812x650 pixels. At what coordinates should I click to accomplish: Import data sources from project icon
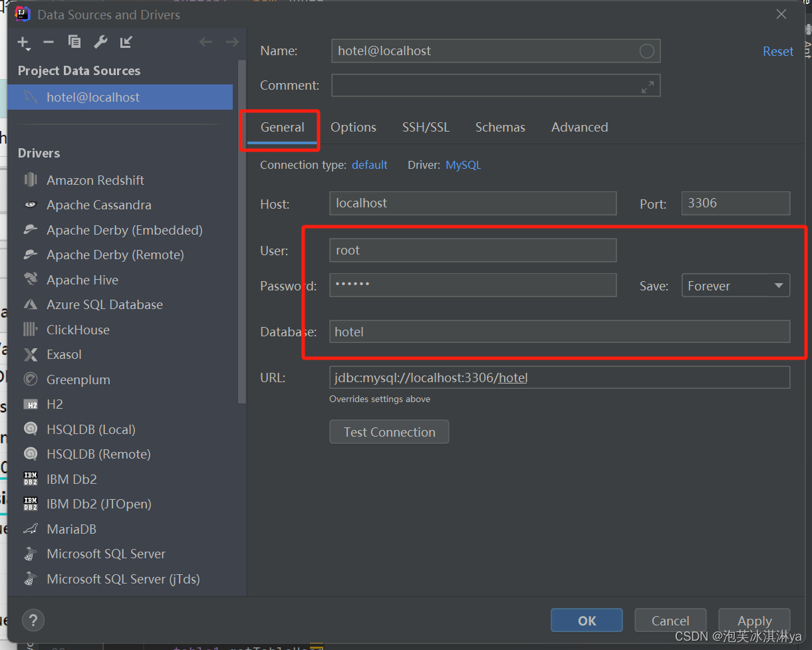coord(126,42)
